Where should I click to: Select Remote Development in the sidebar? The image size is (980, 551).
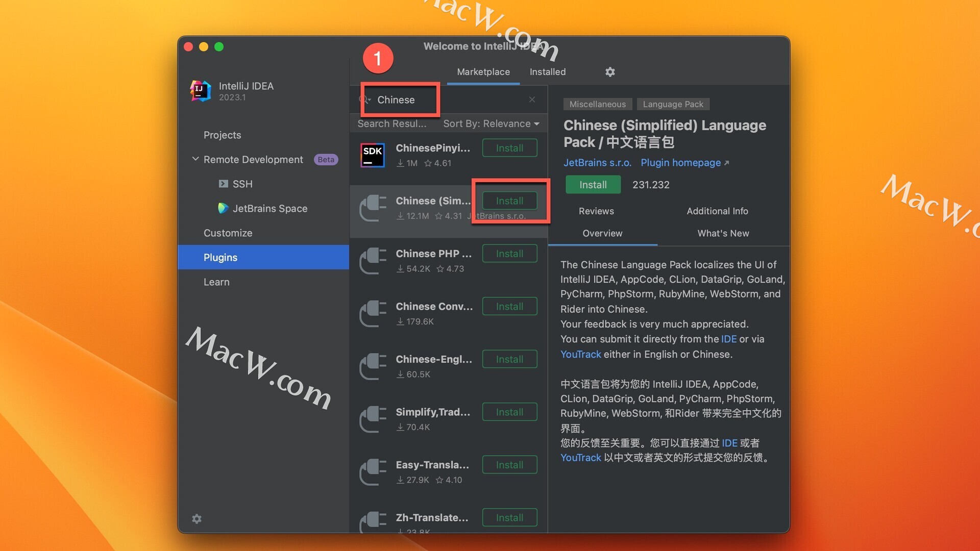253,160
